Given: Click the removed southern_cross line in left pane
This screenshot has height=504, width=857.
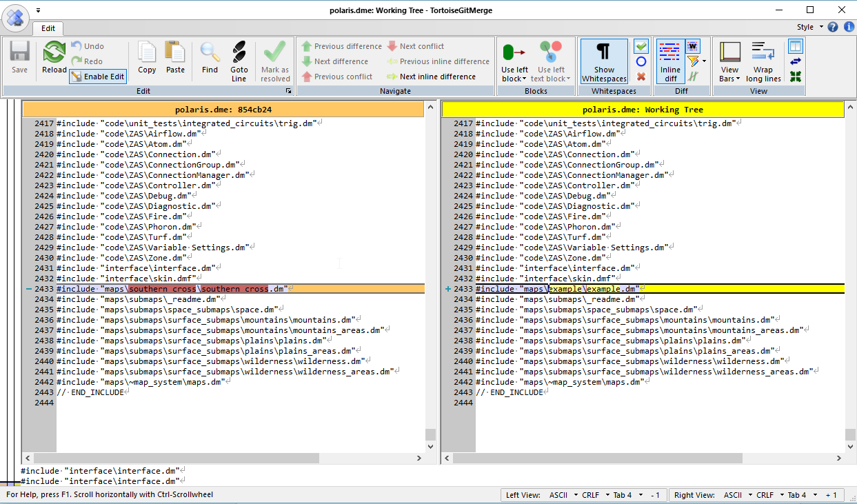Looking at the screenshot, I should tap(240, 289).
